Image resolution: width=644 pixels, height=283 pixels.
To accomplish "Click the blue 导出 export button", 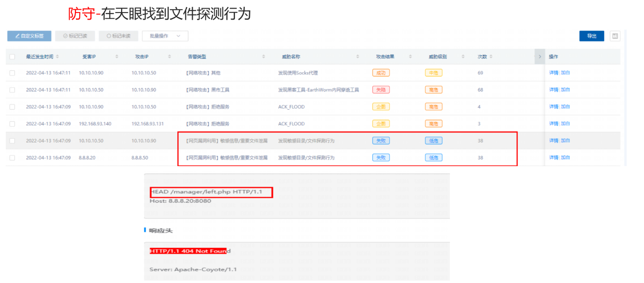I will (x=592, y=36).
